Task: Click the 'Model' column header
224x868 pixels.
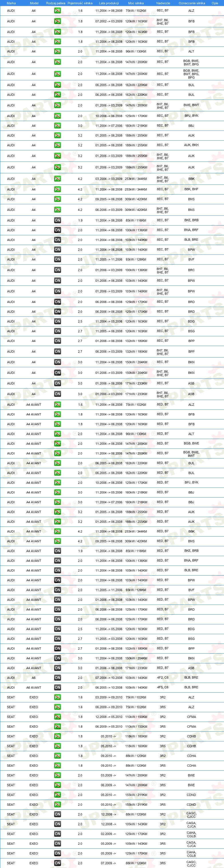Action: click(34, 3)
